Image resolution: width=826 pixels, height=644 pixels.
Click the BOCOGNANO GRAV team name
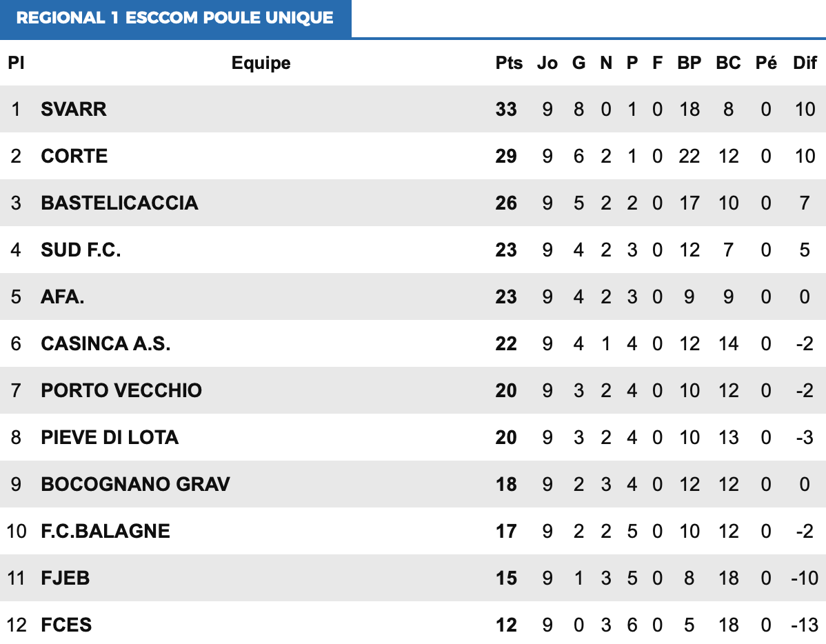[x=135, y=484]
